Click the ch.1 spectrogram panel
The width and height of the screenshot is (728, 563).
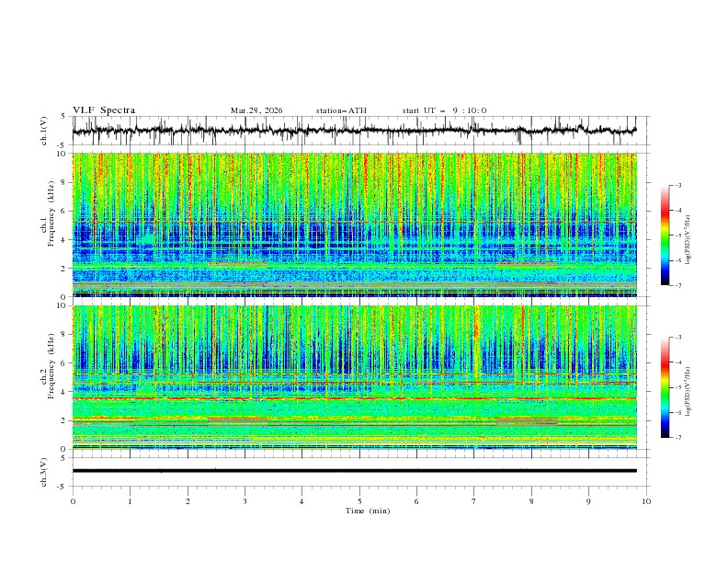pos(355,224)
